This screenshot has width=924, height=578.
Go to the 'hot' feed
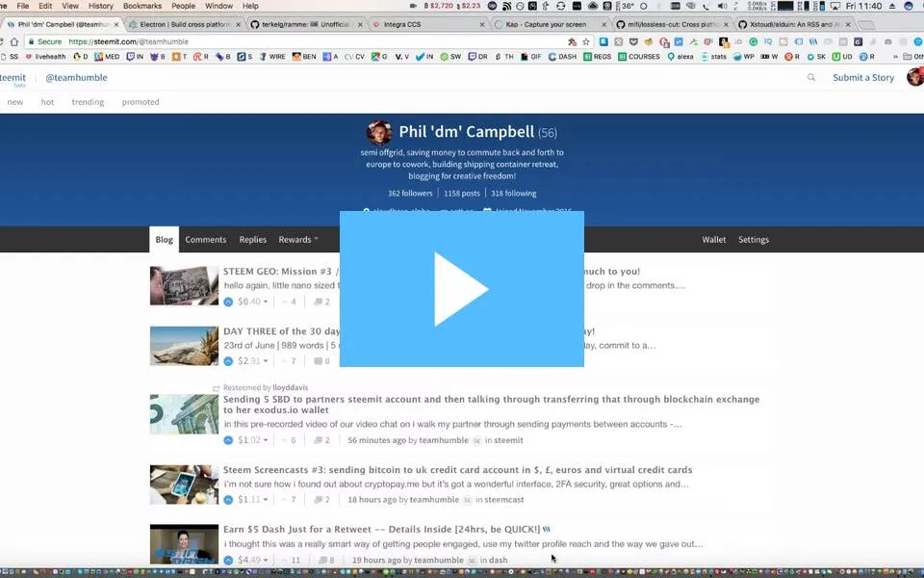click(47, 102)
